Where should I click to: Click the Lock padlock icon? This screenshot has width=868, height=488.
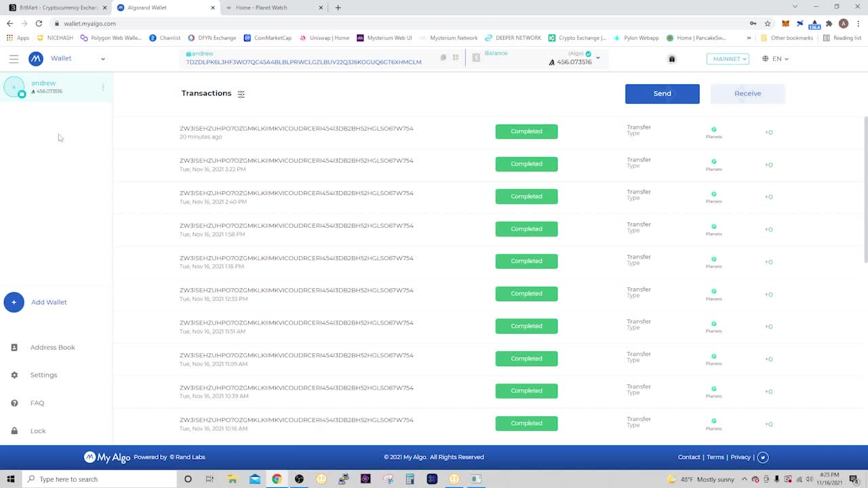point(14,431)
